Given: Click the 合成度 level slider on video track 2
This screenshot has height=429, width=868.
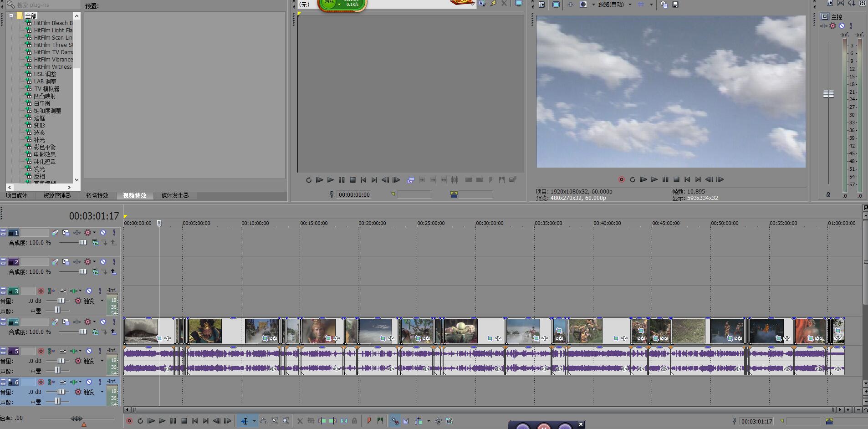Looking at the screenshot, I should click(x=83, y=272).
